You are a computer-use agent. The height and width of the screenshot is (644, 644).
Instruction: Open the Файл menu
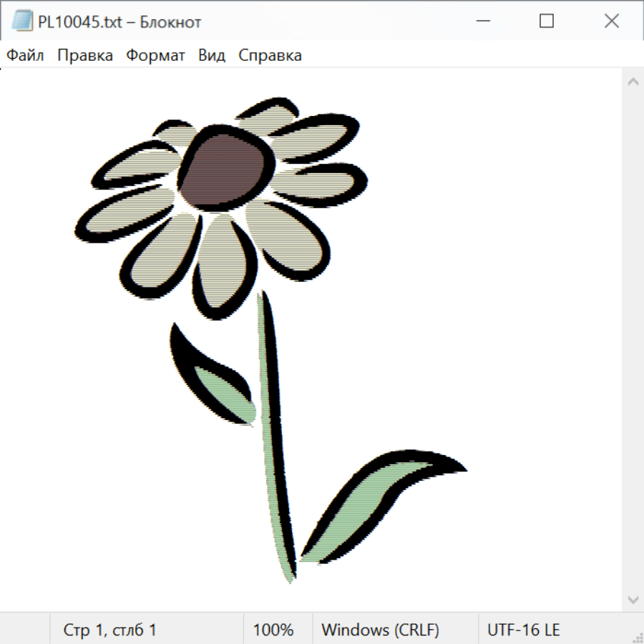pos(26,55)
